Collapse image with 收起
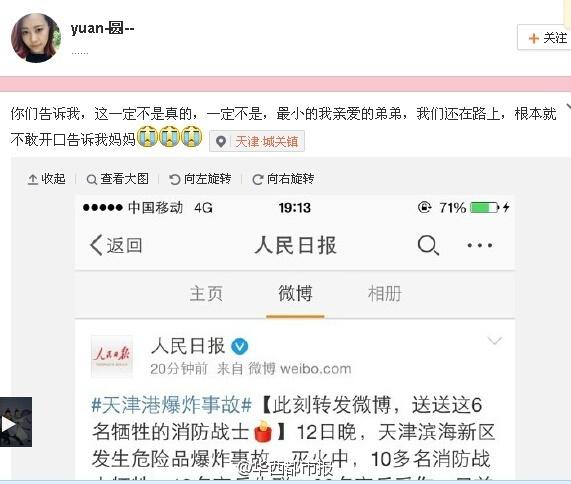The image size is (571, 484). coord(46,179)
